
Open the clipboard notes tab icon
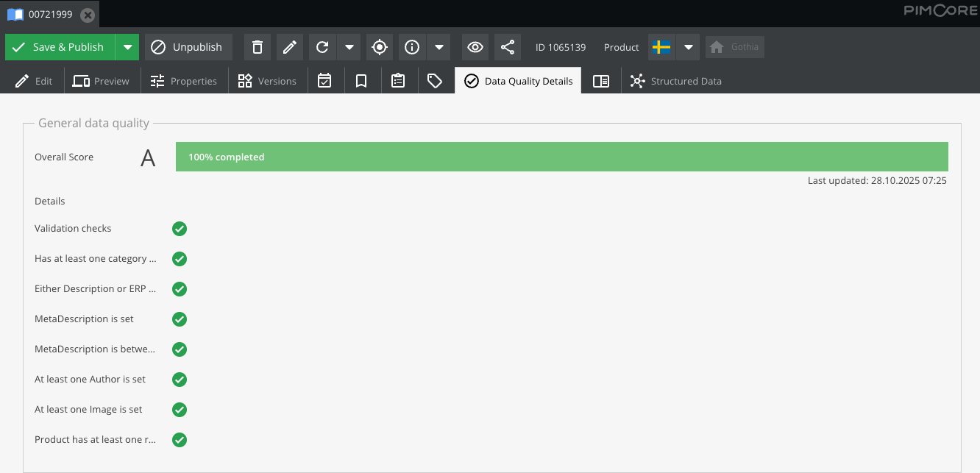(398, 81)
